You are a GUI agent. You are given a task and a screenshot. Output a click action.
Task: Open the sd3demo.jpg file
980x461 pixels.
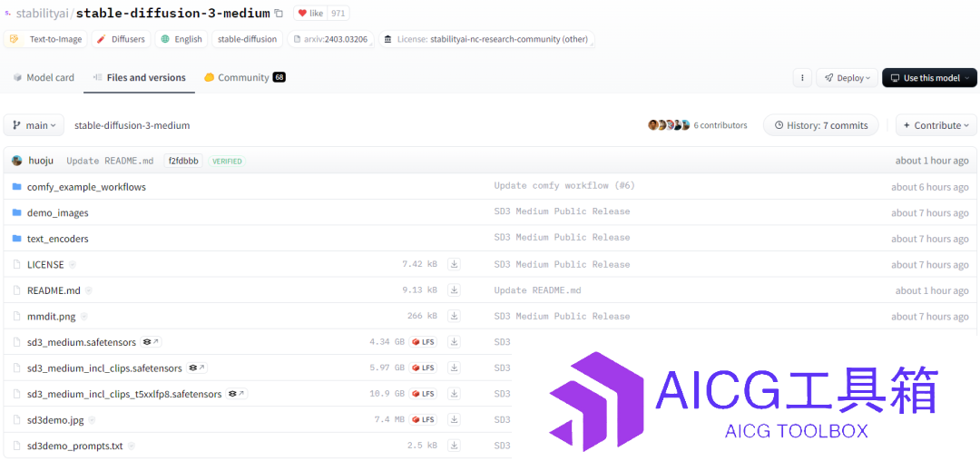tap(55, 420)
